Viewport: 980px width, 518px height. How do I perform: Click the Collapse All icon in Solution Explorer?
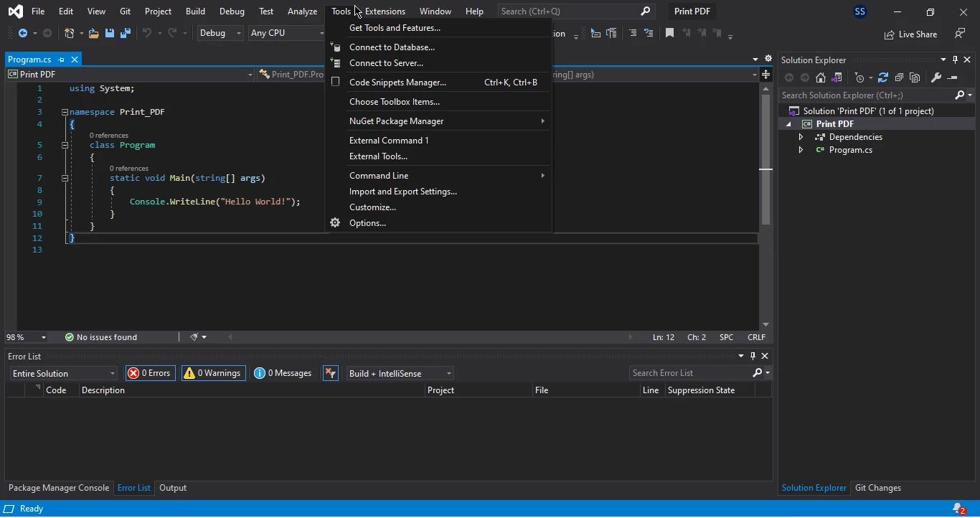(x=899, y=77)
